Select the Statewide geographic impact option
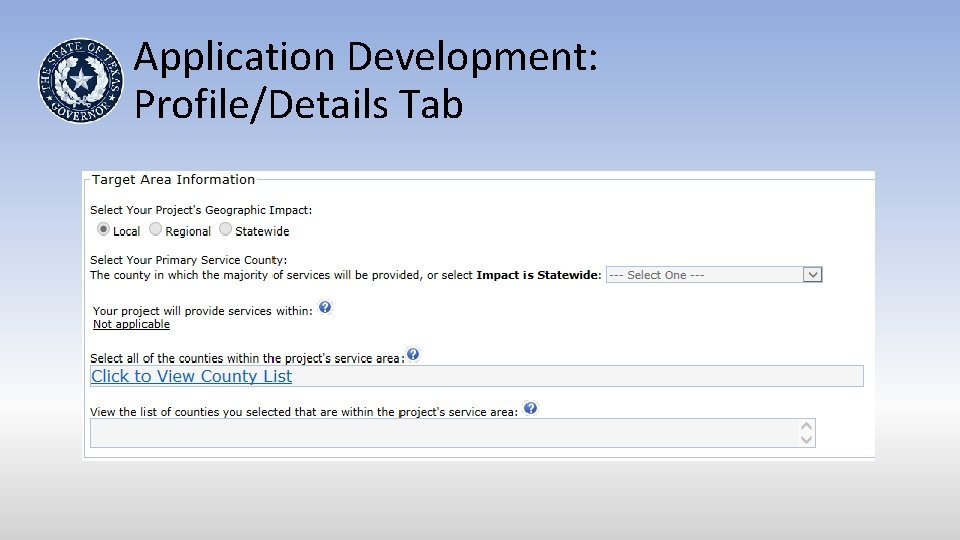The height and width of the screenshot is (540, 960). [x=225, y=229]
